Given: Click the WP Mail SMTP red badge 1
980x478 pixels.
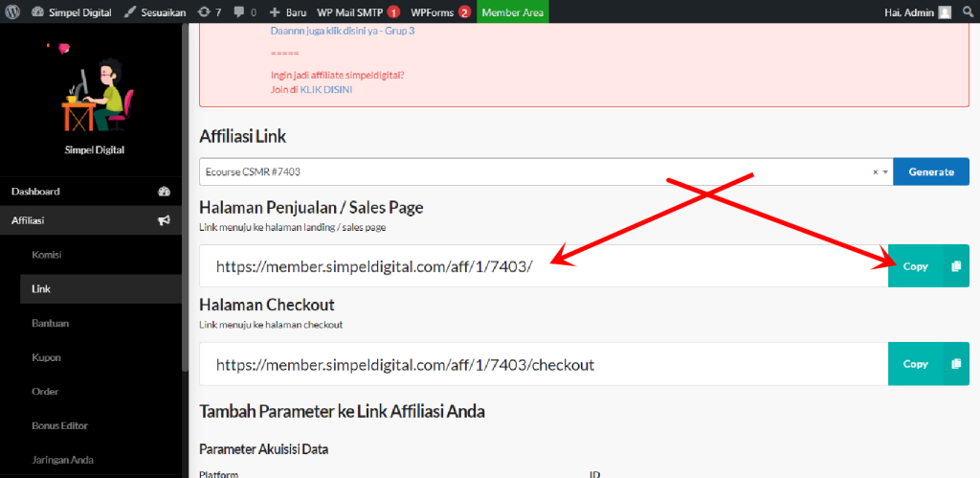Looking at the screenshot, I should click(393, 11).
